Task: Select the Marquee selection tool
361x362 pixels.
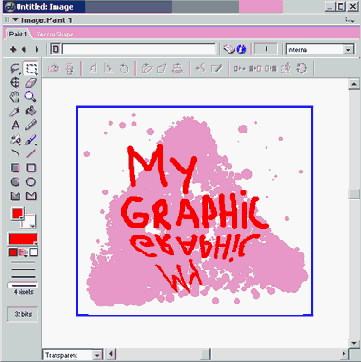Action: point(31,69)
